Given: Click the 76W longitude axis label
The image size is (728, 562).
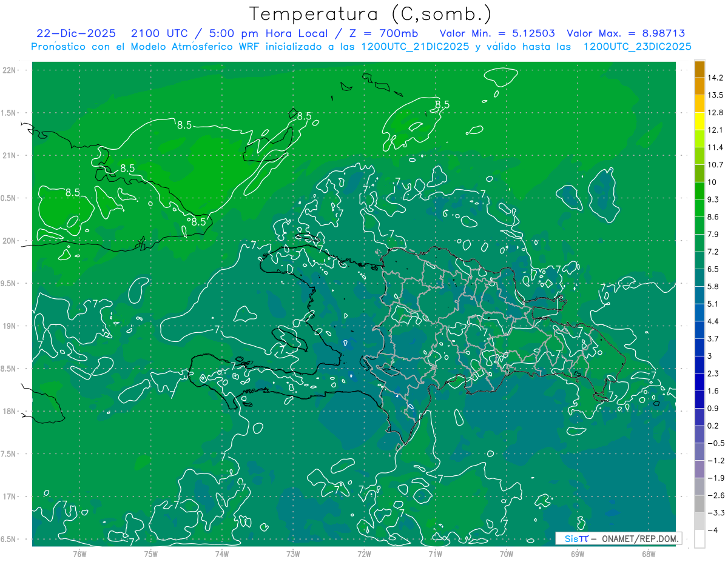Looking at the screenshot, I should pos(79,554).
